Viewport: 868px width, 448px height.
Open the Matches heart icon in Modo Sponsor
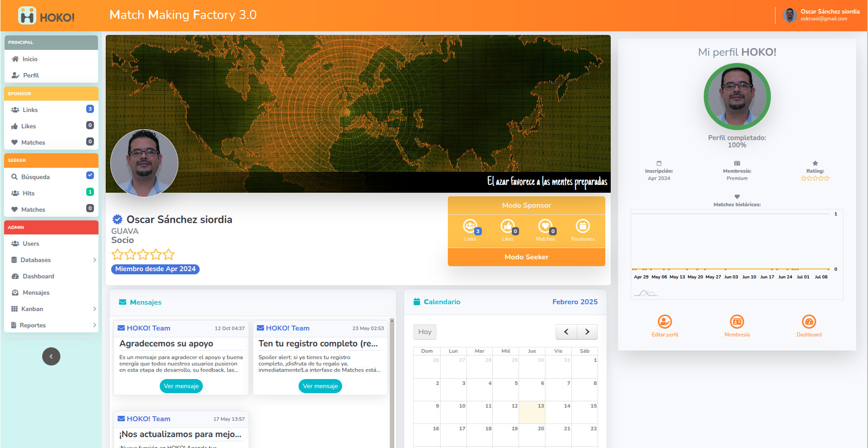[544, 226]
